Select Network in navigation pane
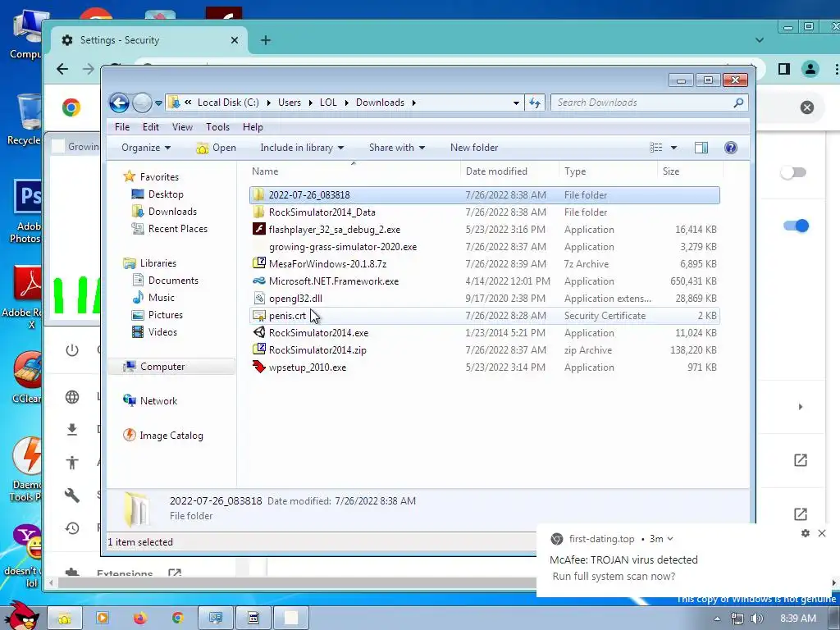 [158, 400]
